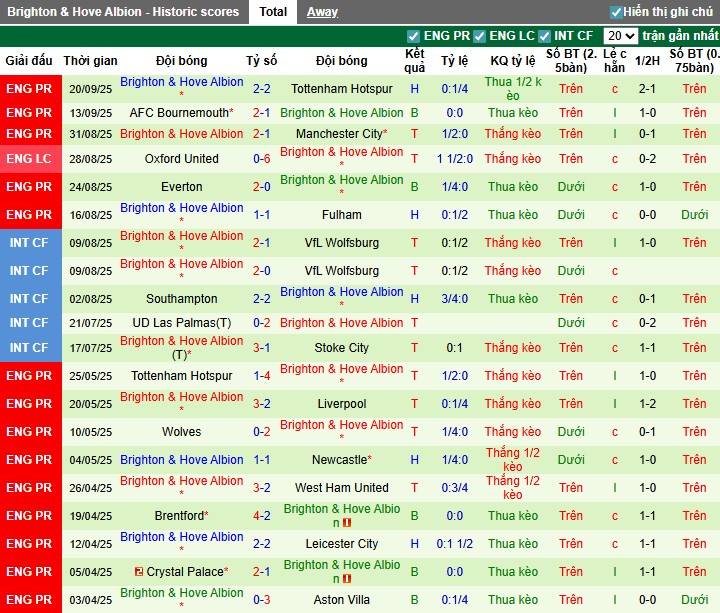The image size is (720, 613).
Task: Open the 4-2 score in Brentford row
Action: pyautogui.click(x=261, y=516)
